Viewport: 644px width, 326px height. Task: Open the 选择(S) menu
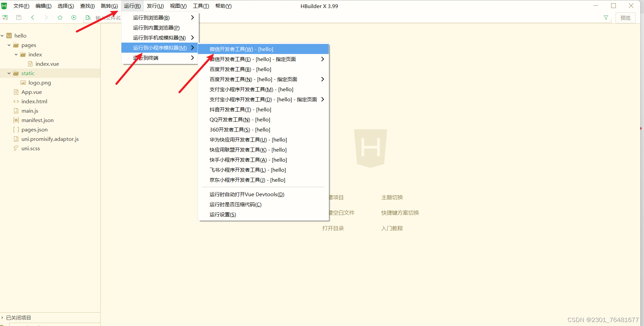coord(66,6)
